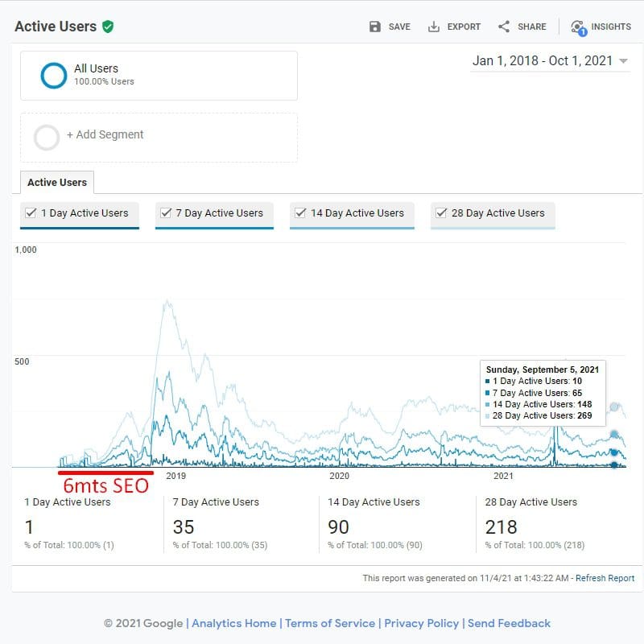Viewport: 644px width, 644px height.
Task: Click the Export download icon
Action: coord(434,27)
